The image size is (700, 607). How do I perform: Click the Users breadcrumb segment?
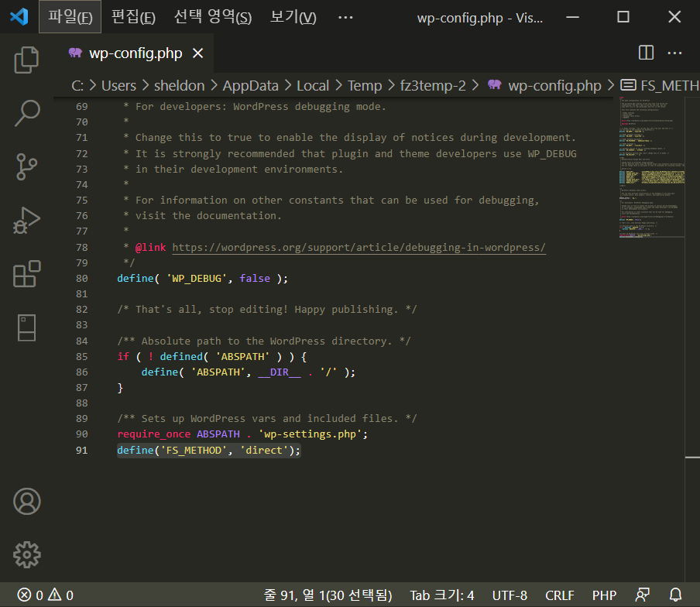(x=118, y=85)
